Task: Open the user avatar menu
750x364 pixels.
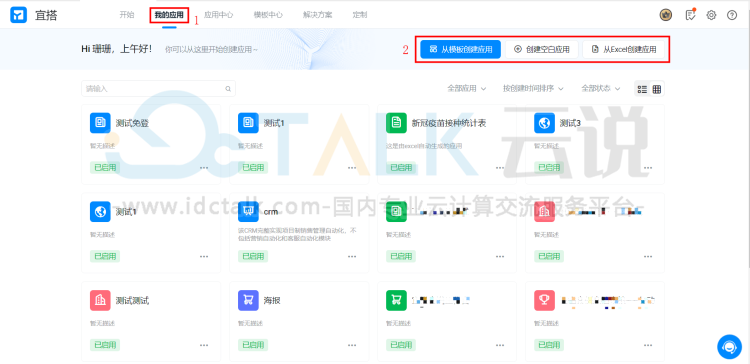Action: [x=665, y=15]
